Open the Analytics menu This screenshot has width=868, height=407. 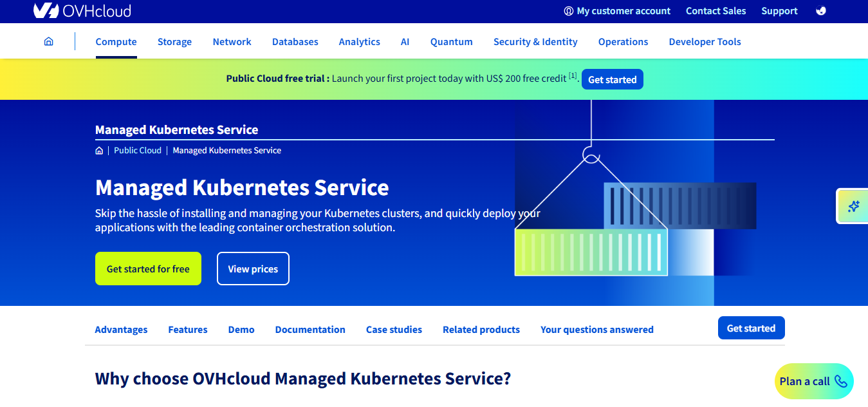click(x=359, y=42)
